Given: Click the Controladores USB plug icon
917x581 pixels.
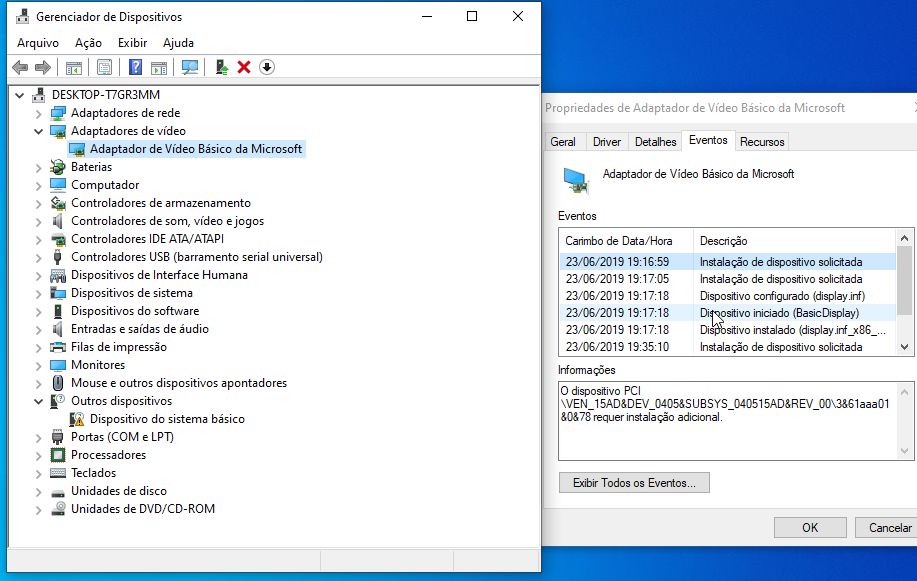Looking at the screenshot, I should (x=57, y=257).
